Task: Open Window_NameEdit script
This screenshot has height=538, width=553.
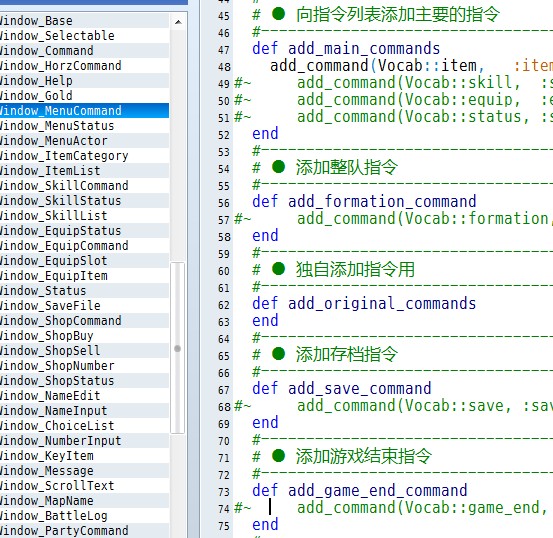Action: click(84, 395)
